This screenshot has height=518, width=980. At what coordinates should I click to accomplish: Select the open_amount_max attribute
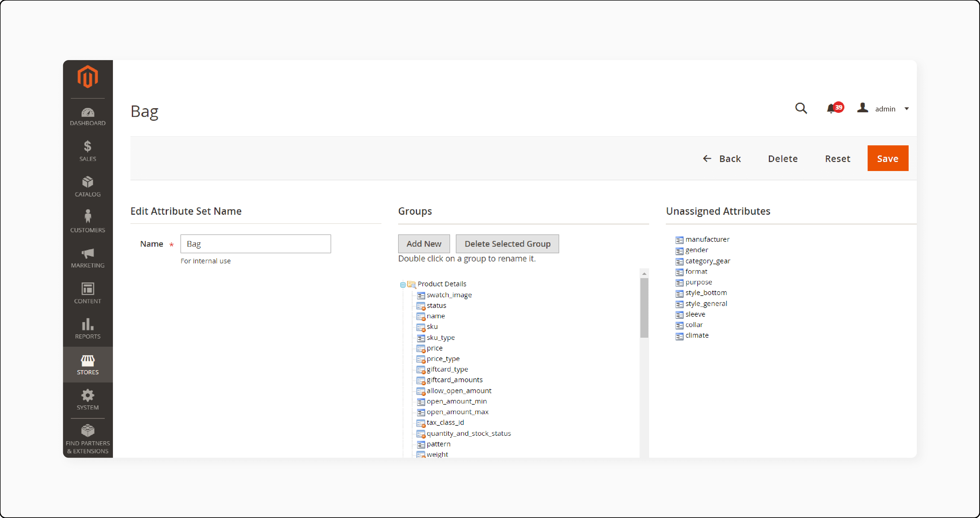pos(453,412)
